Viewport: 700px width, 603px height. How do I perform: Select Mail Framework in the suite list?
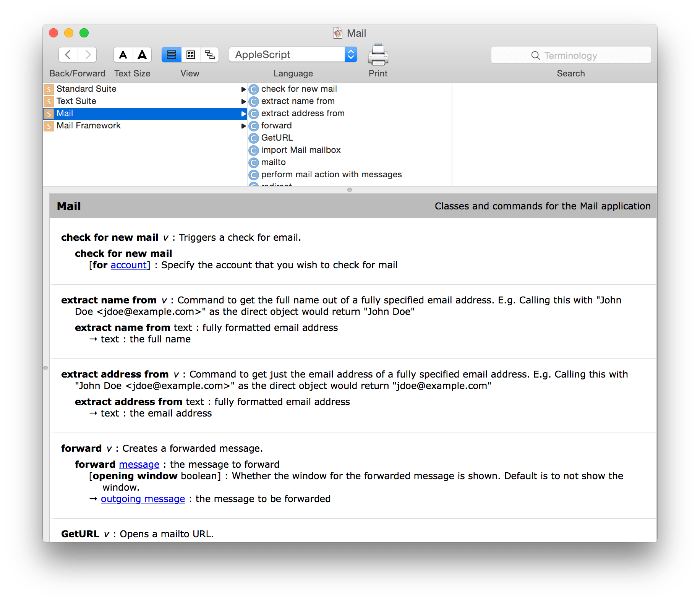pos(145,126)
